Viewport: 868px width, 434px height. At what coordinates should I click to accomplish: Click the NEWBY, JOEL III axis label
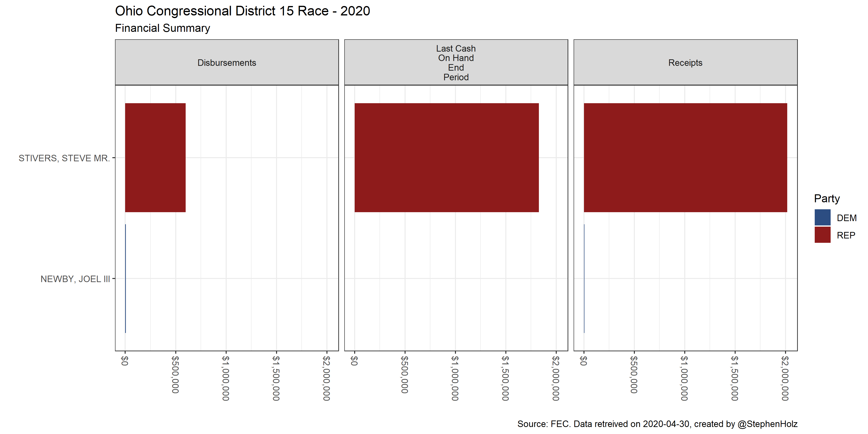click(x=75, y=279)
